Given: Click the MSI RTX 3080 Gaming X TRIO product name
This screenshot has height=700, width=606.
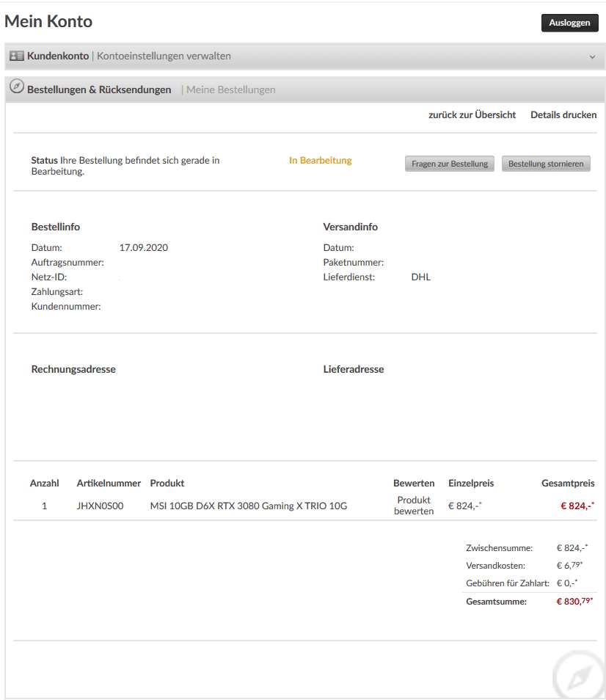Looking at the screenshot, I should click(x=249, y=506).
